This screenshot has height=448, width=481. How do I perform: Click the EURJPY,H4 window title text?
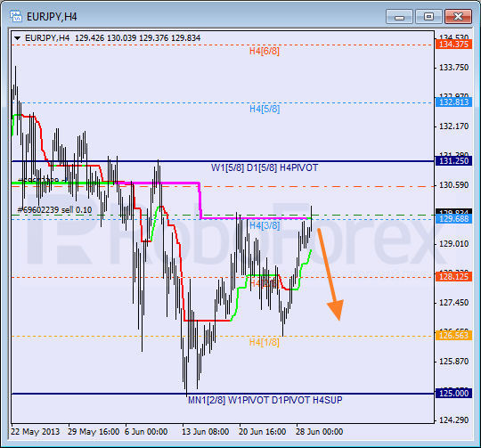(52, 17)
